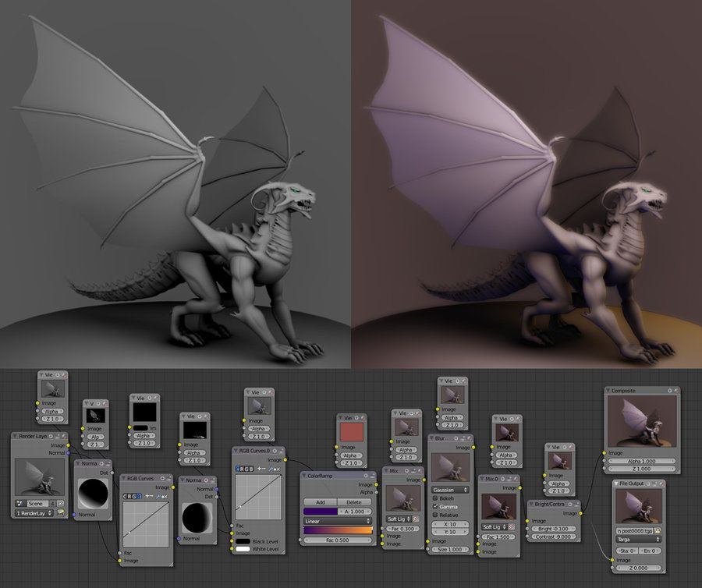Click the Delete button in ColorRamp
This screenshot has width=702, height=588.
tap(353, 502)
